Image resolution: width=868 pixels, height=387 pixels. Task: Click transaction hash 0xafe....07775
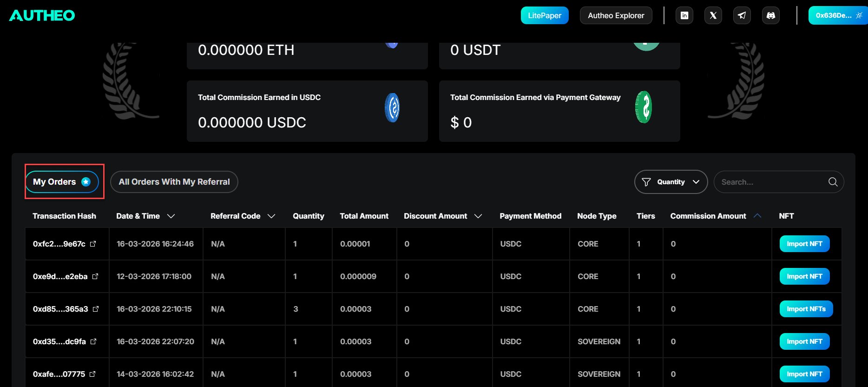pyautogui.click(x=59, y=374)
